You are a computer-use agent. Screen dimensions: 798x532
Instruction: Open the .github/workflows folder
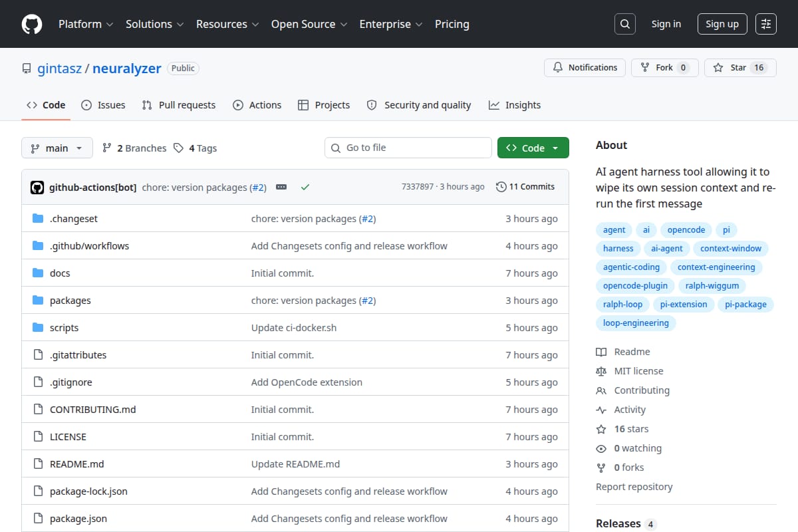(89, 246)
